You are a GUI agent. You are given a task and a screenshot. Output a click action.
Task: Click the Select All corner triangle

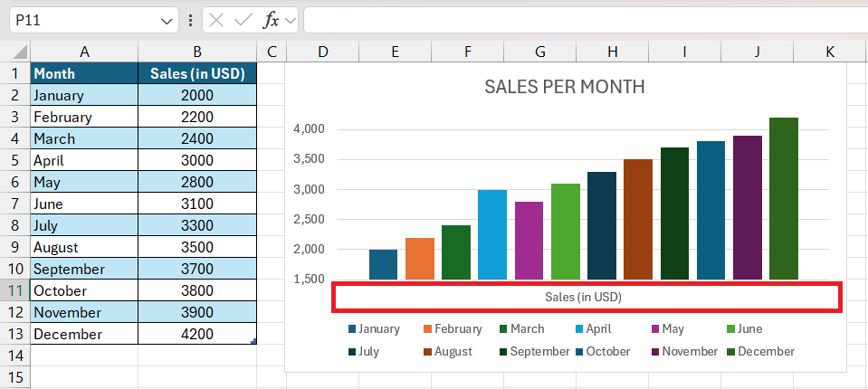21,52
